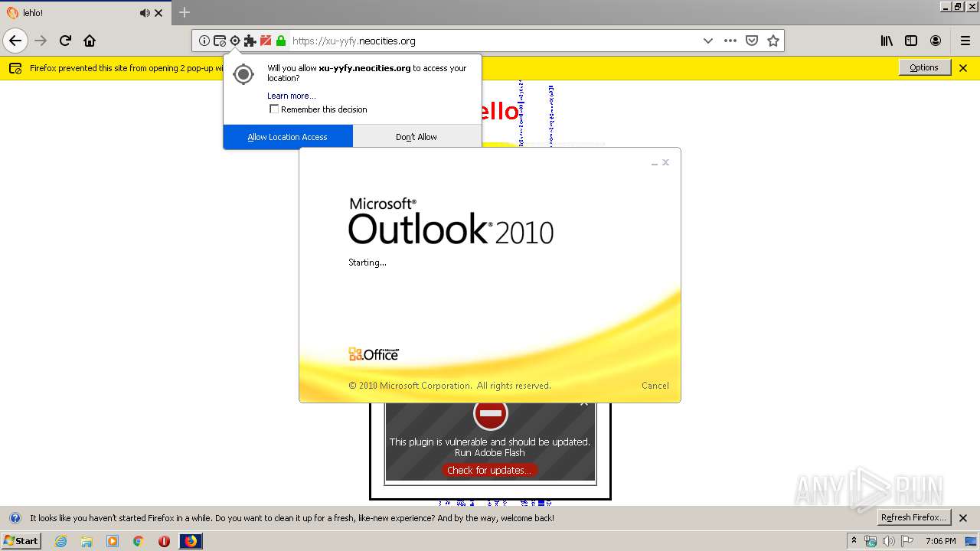Launch Chrome from the taskbar
980x551 pixels.
pyautogui.click(x=138, y=541)
